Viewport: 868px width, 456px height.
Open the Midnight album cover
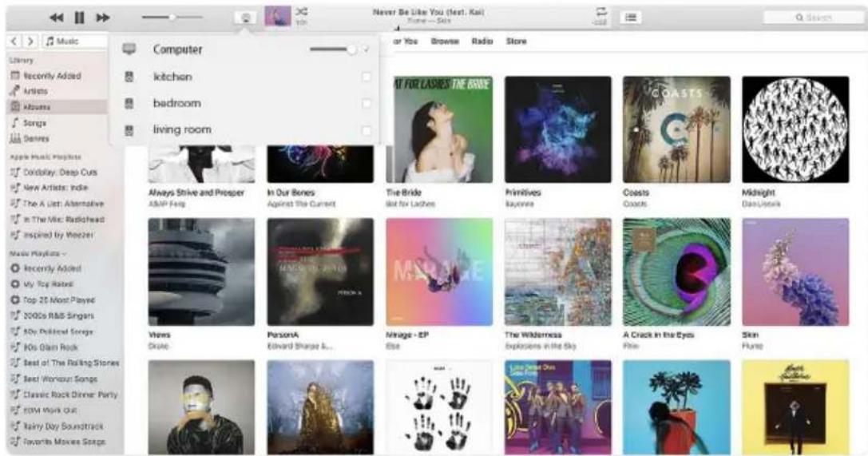click(795, 129)
